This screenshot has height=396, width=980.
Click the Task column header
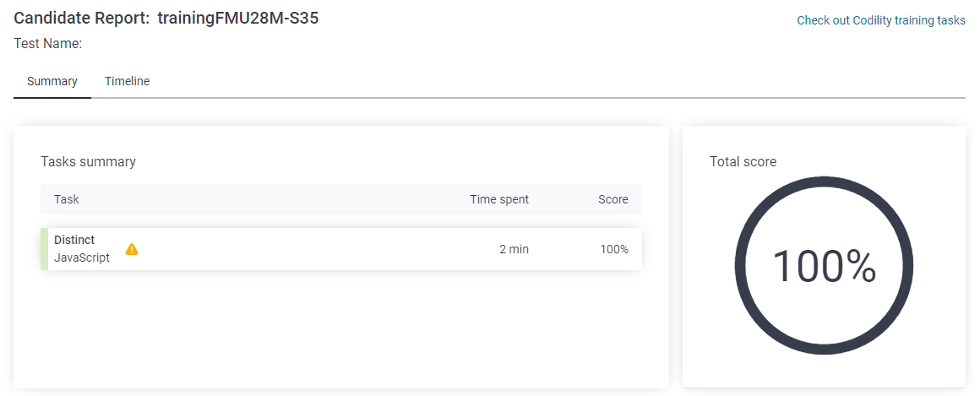click(x=66, y=199)
